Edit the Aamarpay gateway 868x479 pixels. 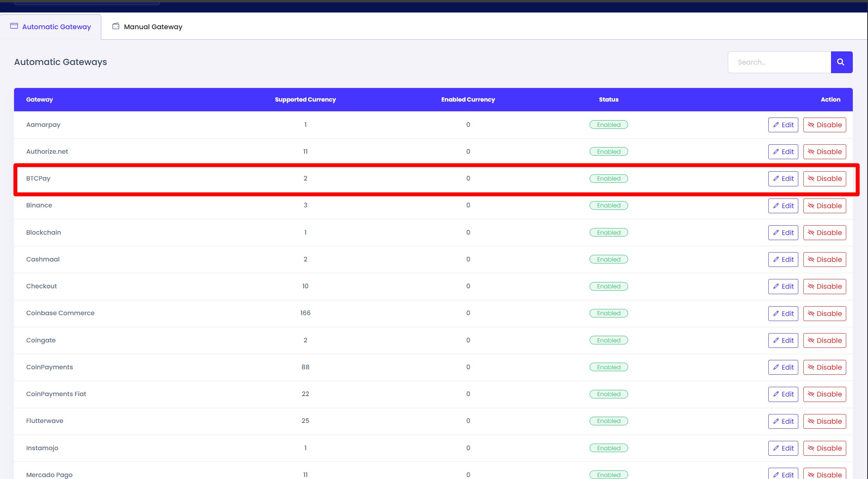(x=783, y=125)
